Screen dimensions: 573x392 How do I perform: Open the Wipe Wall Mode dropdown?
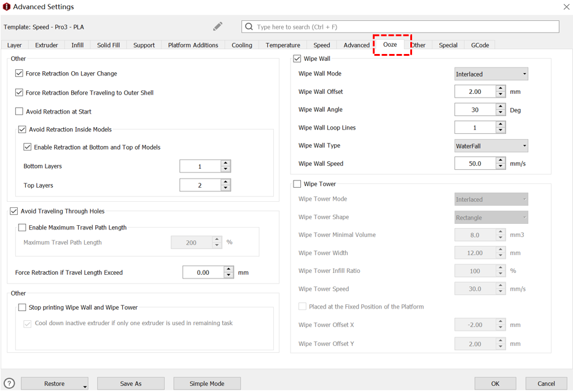[x=491, y=74]
